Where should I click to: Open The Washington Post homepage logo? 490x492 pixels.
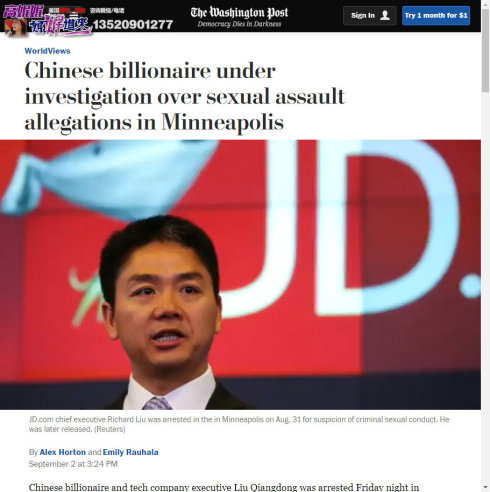click(239, 13)
